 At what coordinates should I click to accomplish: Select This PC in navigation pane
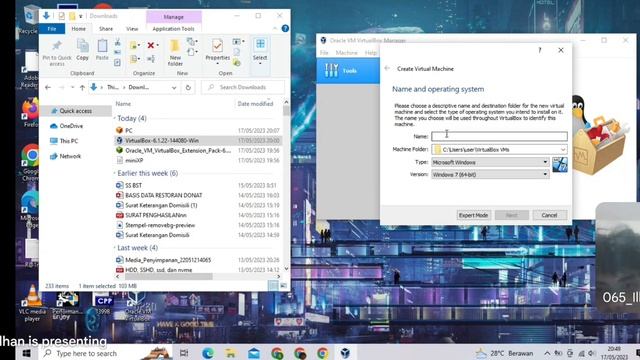point(69,141)
